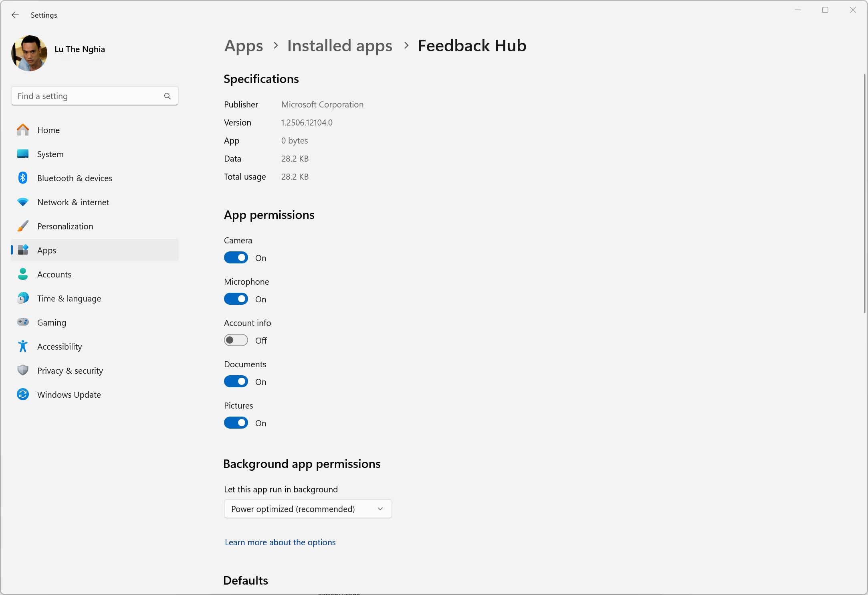Navigate to Apps breadcrumb

pos(244,46)
